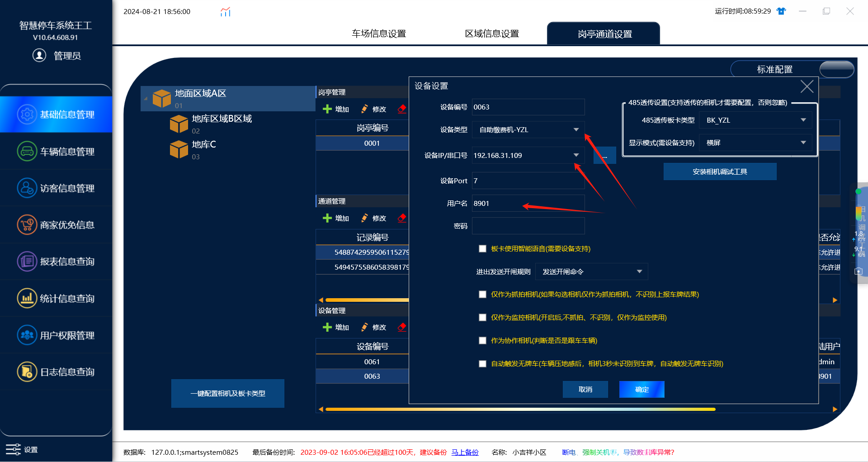The height and width of the screenshot is (462, 868).
Task: Click 安装相机调试工具 button
Action: click(720, 171)
